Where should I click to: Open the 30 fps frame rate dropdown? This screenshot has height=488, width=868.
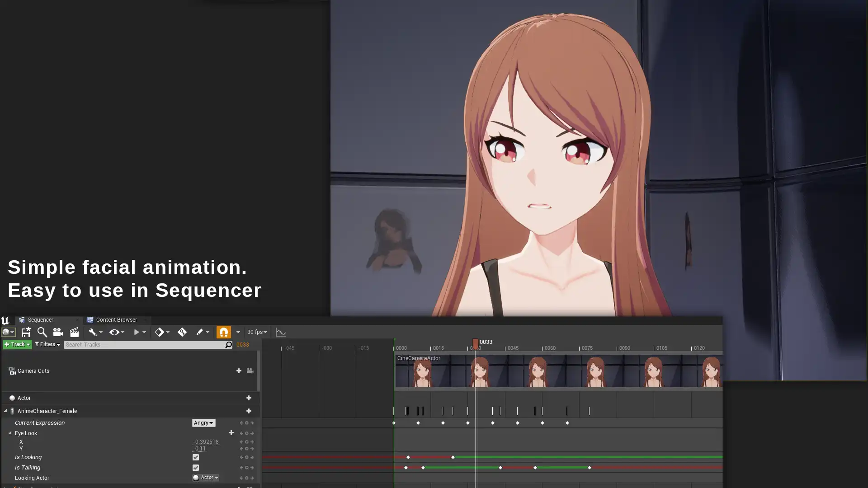point(257,332)
